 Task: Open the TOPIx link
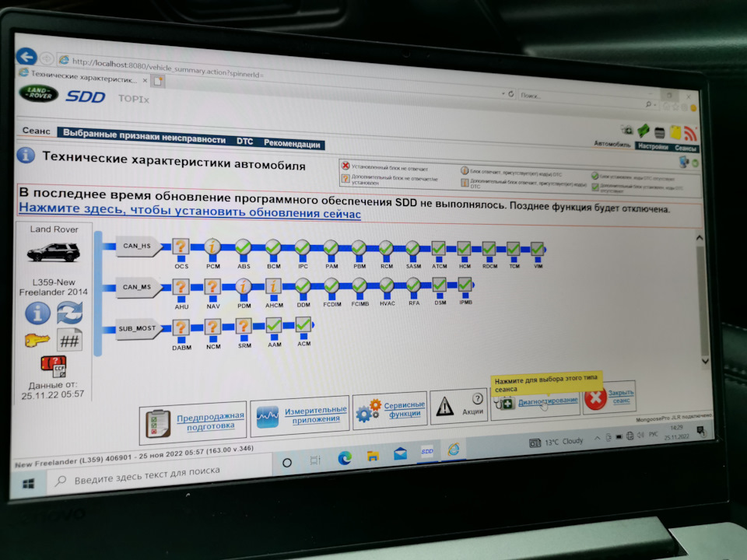point(133,99)
